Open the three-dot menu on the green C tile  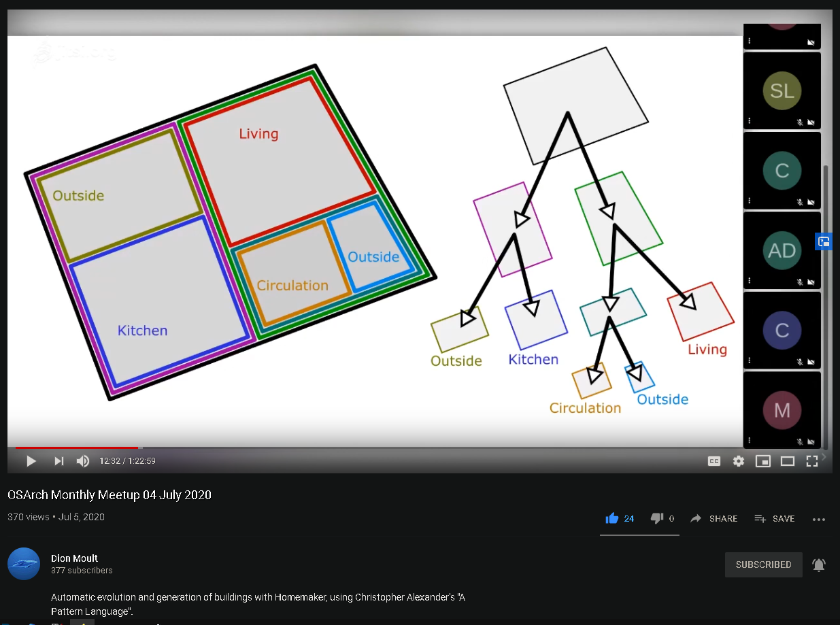point(750,201)
